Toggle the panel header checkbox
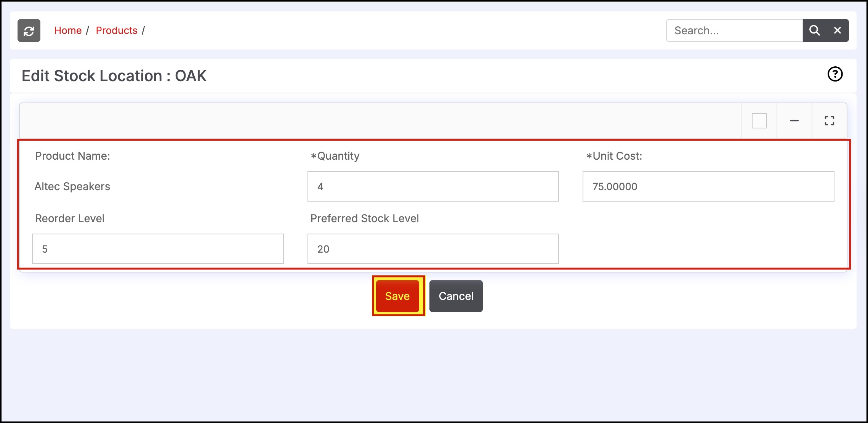Screen dimensions: 868x423 coord(759,121)
